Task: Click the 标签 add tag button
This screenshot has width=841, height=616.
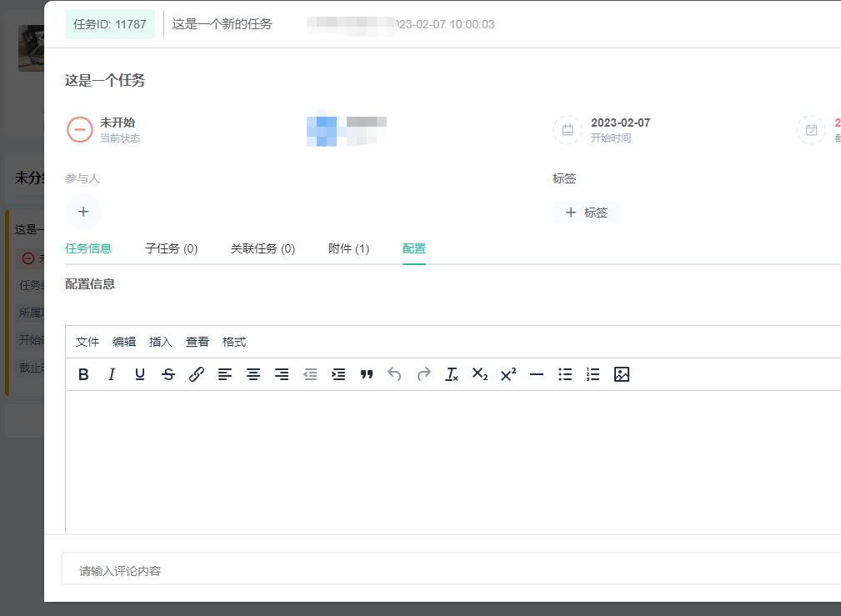Action: pos(586,213)
